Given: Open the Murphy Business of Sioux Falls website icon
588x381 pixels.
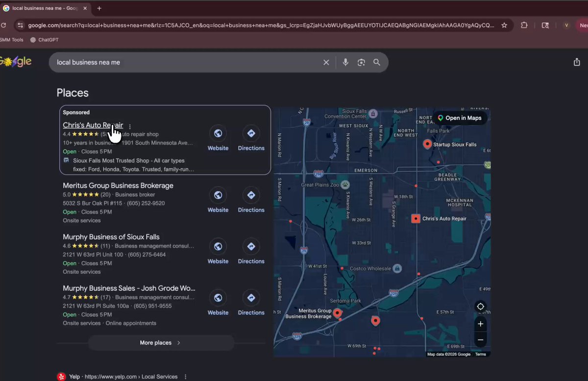Looking at the screenshot, I should pos(218,246).
